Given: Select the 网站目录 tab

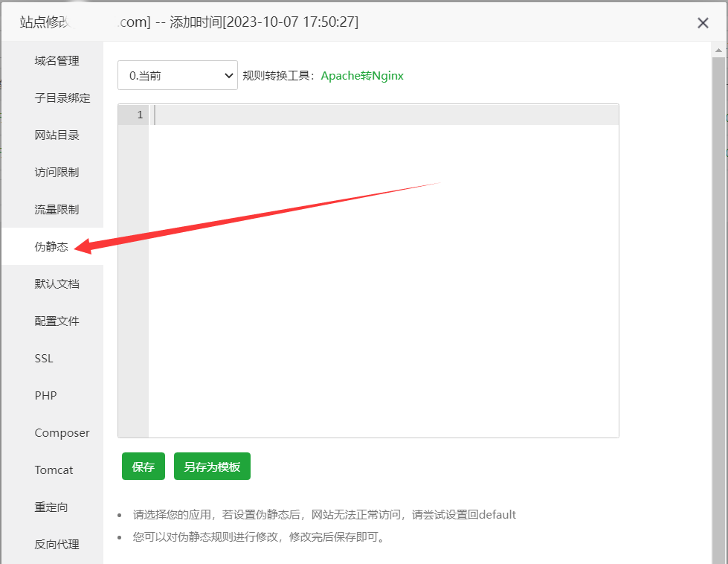Looking at the screenshot, I should pos(57,135).
